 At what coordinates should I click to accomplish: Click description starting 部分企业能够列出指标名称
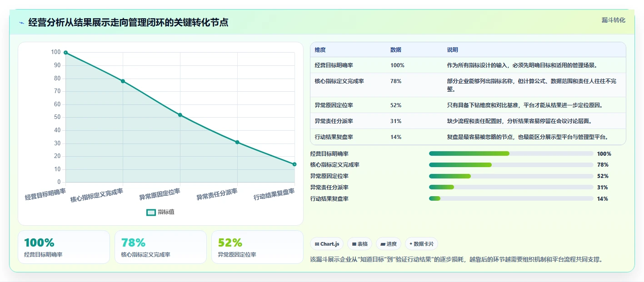(x=532, y=85)
